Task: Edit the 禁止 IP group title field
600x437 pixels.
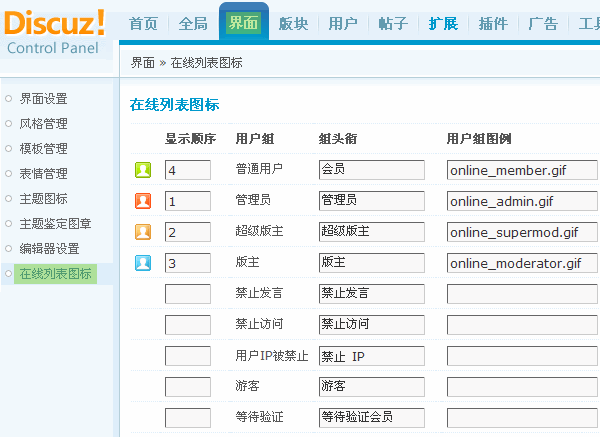Action: click(372, 356)
